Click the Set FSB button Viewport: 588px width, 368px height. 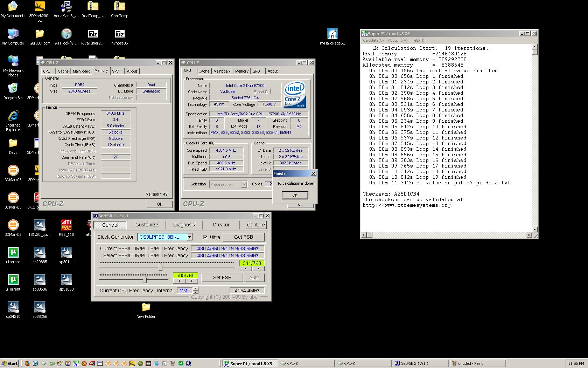222,278
